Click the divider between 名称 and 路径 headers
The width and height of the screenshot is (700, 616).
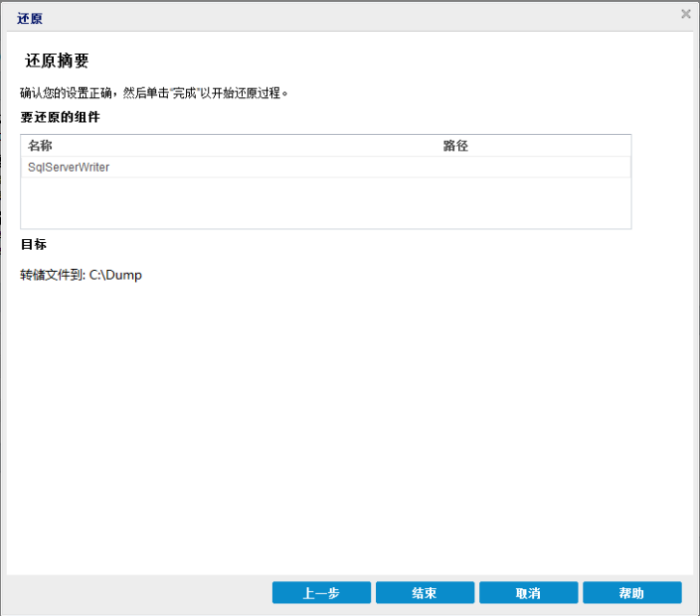pyautogui.click(x=435, y=146)
